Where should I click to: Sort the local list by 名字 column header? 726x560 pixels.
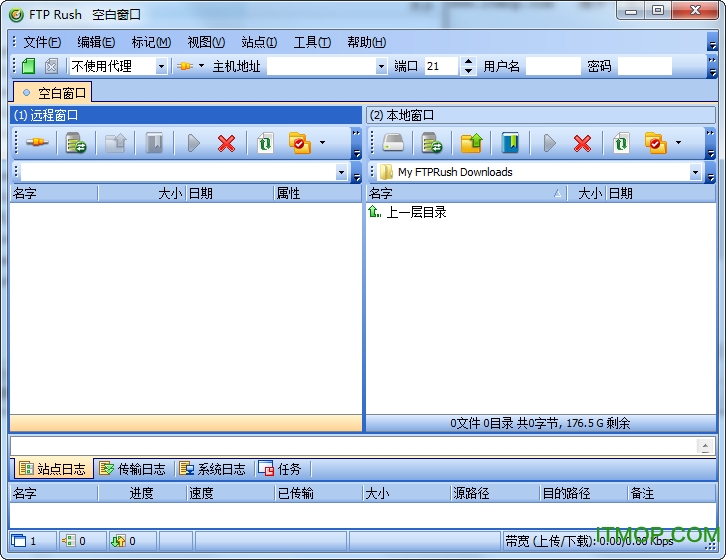pyautogui.click(x=467, y=193)
